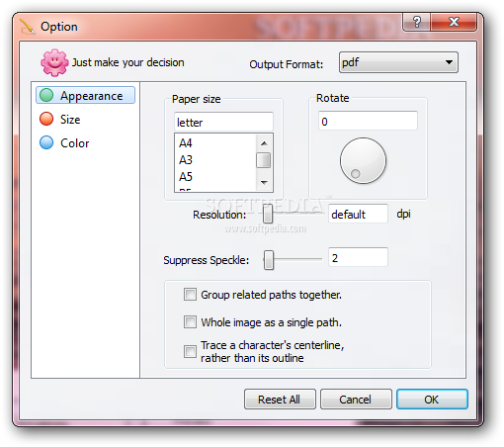The width and height of the screenshot is (504, 447).
Task: Enable Whole image as a single path
Action: pyautogui.click(x=190, y=321)
